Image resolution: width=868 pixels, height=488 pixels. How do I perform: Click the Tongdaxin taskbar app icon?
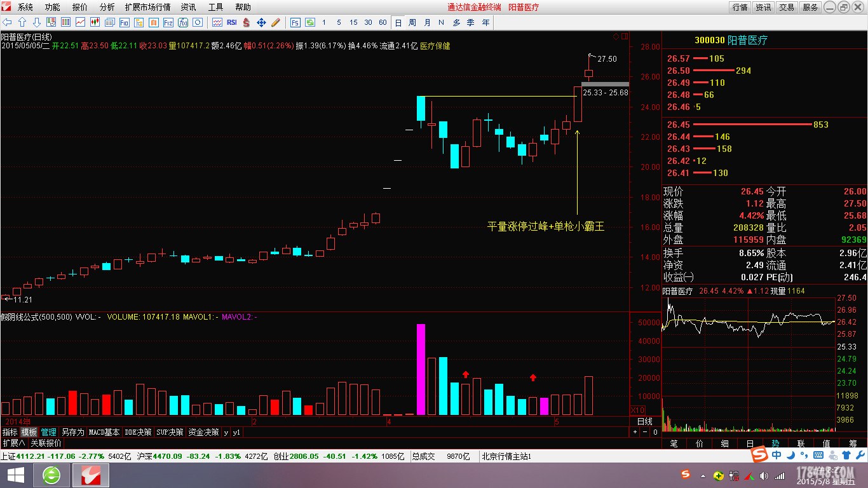pos(91,475)
